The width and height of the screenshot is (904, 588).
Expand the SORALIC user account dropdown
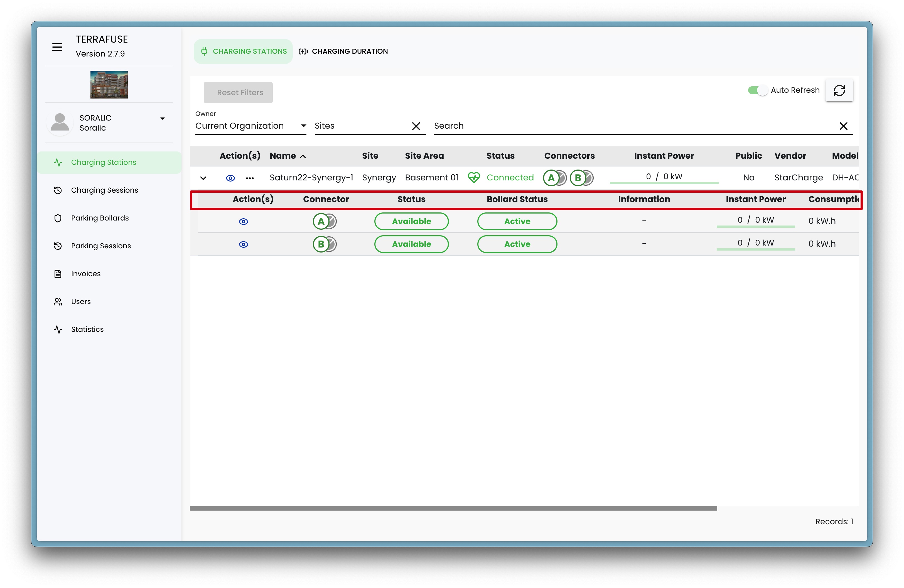pos(163,119)
